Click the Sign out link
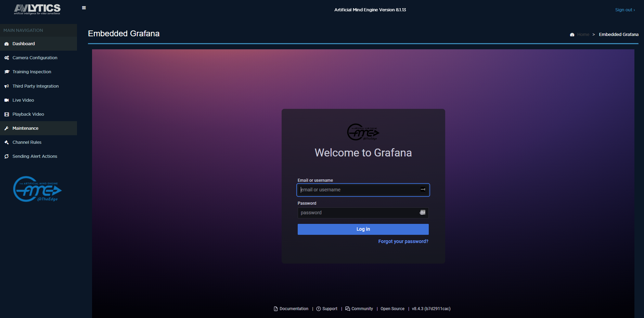This screenshot has width=644, height=318. tap(625, 10)
